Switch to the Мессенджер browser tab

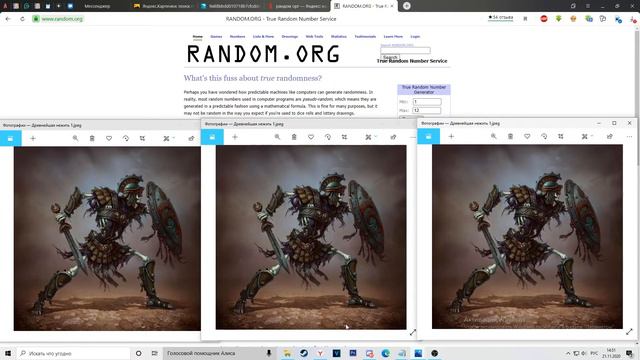pyautogui.click(x=97, y=6)
